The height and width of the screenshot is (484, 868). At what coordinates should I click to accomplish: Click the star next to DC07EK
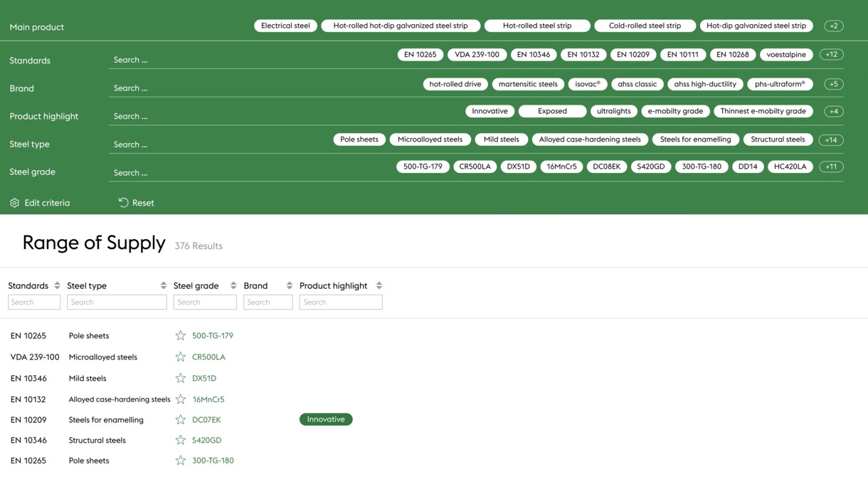tap(181, 420)
